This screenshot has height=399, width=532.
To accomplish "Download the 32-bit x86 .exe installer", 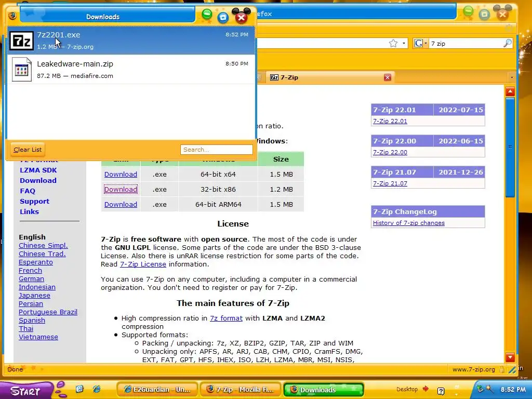I will (121, 189).
